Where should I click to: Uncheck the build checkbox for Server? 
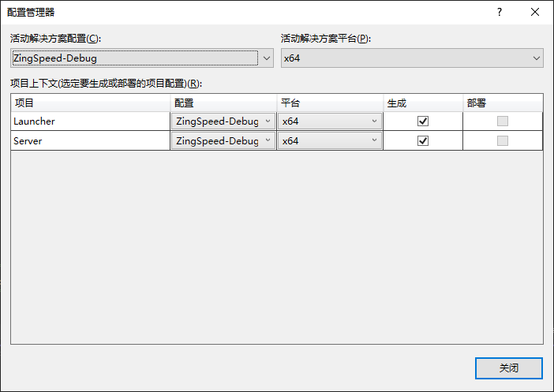(423, 141)
